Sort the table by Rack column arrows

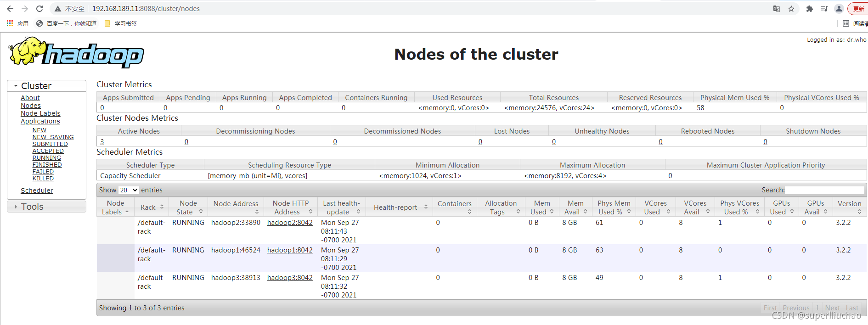coord(162,207)
